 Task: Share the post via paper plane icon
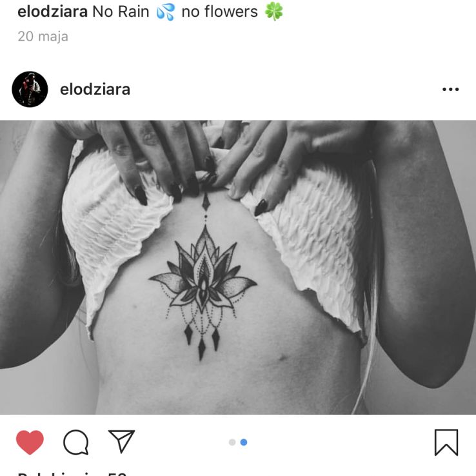pyautogui.click(x=121, y=441)
